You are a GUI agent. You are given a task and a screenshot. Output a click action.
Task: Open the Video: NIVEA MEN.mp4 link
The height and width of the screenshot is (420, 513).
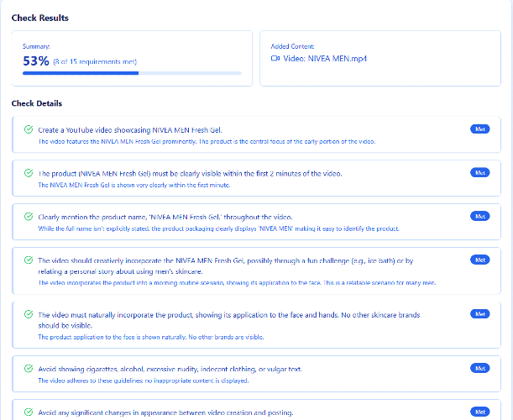325,59
